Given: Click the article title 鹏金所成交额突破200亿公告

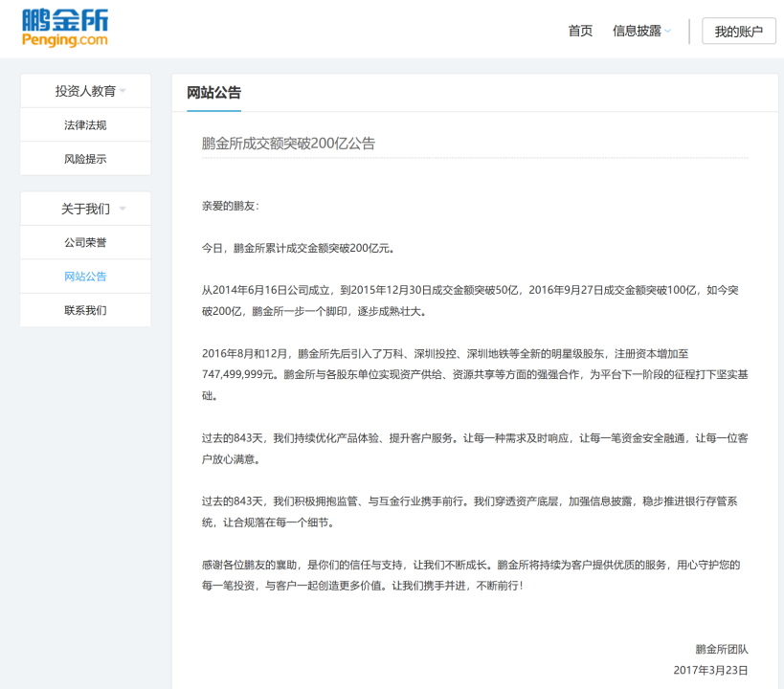Looking at the screenshot, I should click(x=288, y=144).
